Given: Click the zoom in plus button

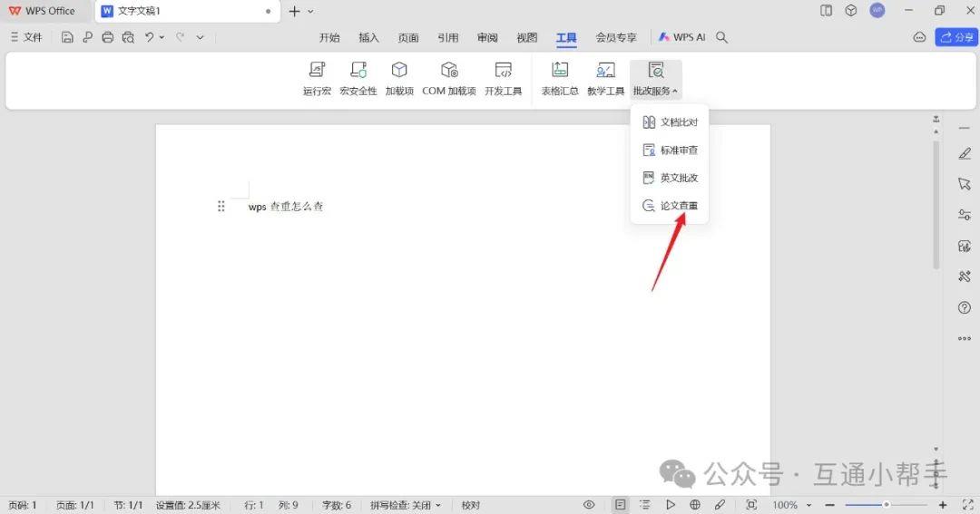Looking at the screenshot, I should click(943, 505).
